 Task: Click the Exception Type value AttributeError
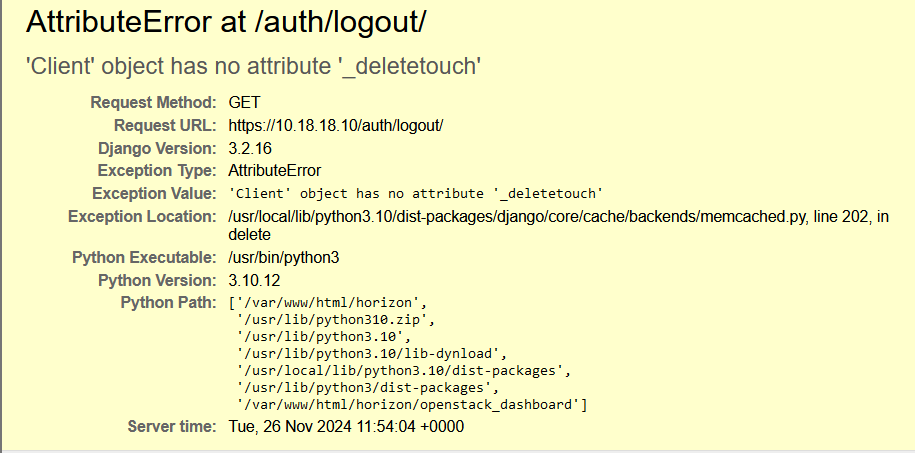[x=275, y=170]
